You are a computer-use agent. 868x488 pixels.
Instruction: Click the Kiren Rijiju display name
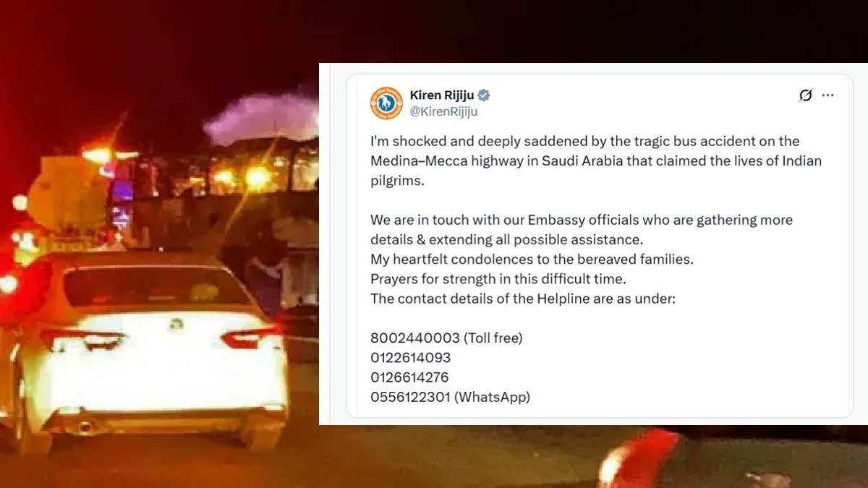pyautogui.click(x=441, y=95)
